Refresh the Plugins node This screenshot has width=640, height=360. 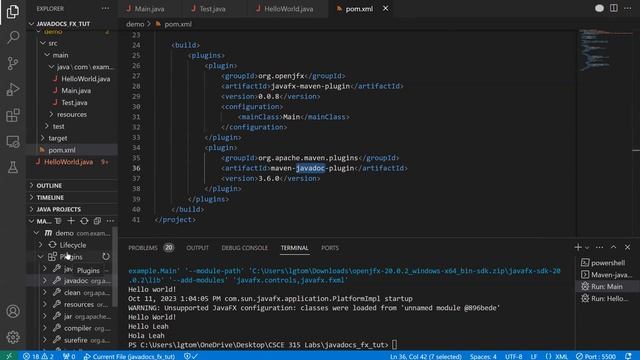[106, 256]
